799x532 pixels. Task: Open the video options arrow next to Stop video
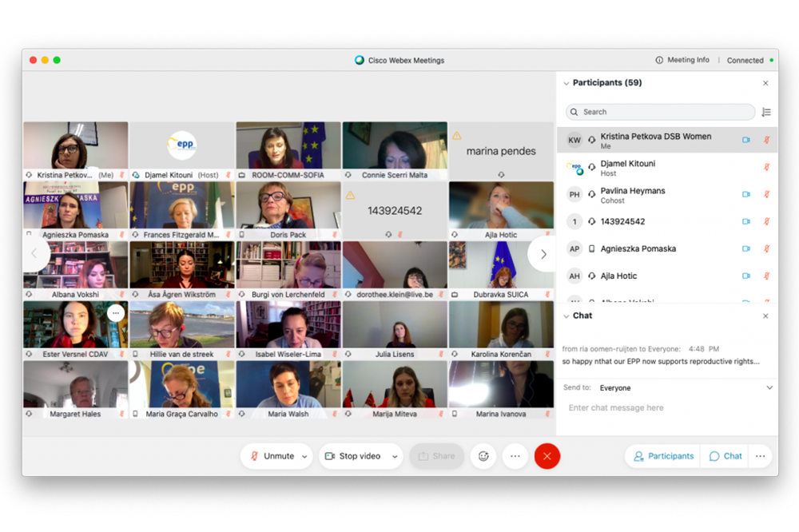395,457
